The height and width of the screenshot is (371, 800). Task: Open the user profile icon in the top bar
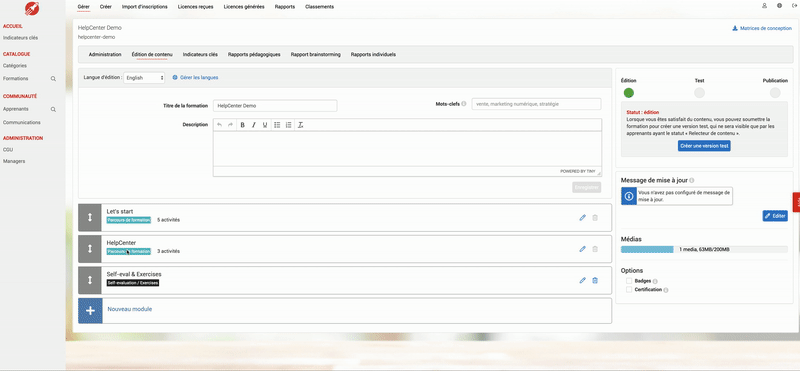click(764, 6)
